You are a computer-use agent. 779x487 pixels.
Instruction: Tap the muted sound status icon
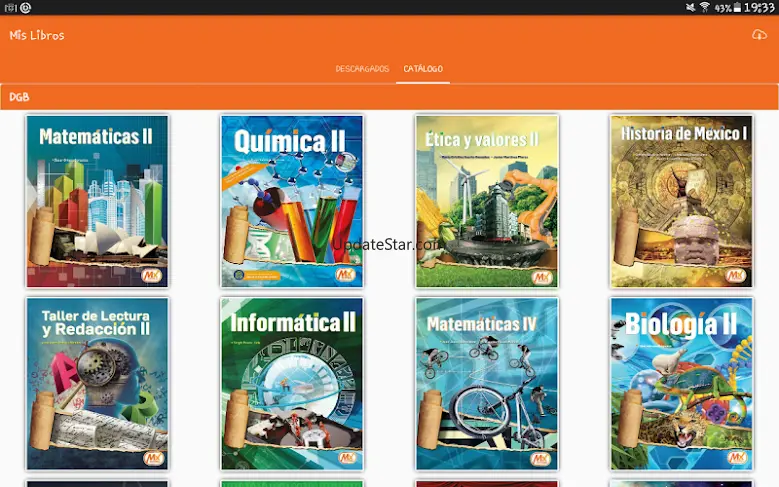690,7
